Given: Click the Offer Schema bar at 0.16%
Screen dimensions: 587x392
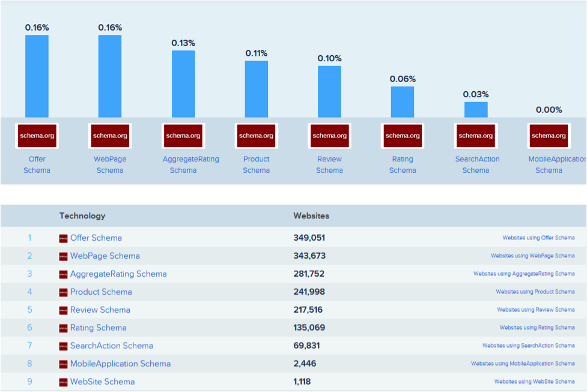Looking at the screenshot, I should (37, 76).
